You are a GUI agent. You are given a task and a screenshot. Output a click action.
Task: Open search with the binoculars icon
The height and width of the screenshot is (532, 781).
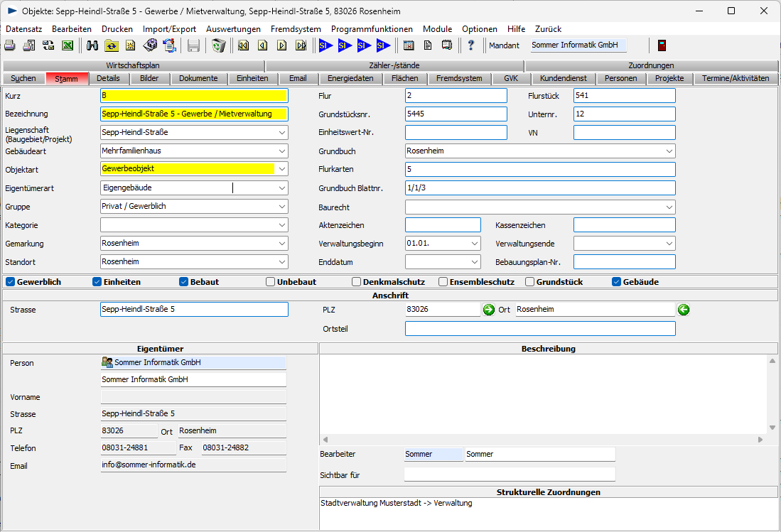point(92,45)
